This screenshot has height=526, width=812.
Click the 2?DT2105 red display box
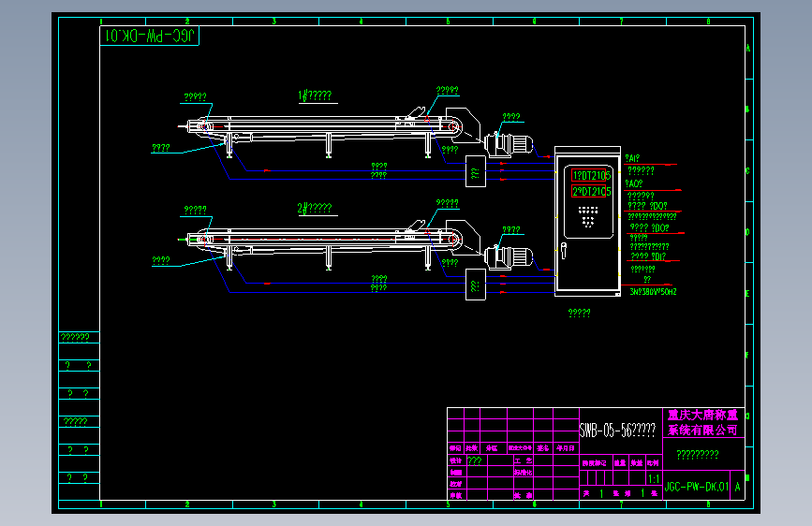[x=589, y=192]
